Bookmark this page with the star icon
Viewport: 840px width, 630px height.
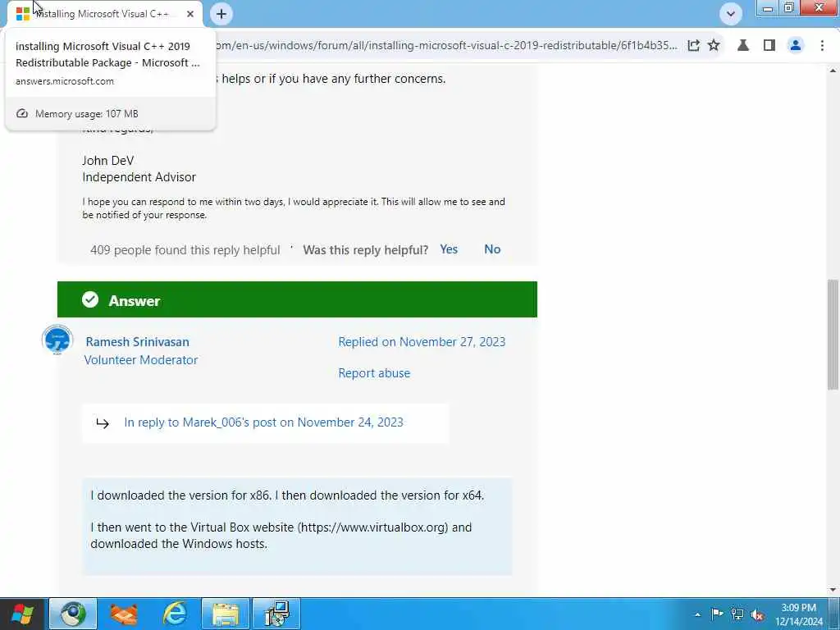pos(714,46)
